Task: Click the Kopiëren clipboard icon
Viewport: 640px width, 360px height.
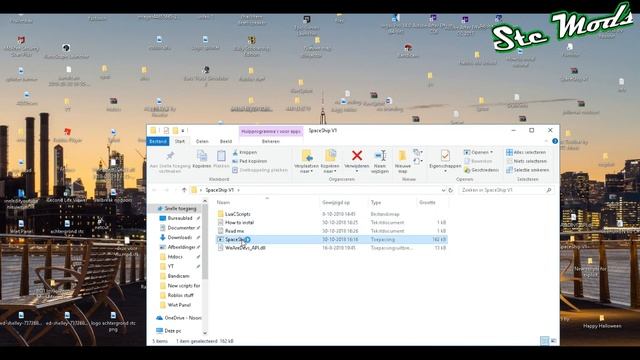Action: pos(202,156)
